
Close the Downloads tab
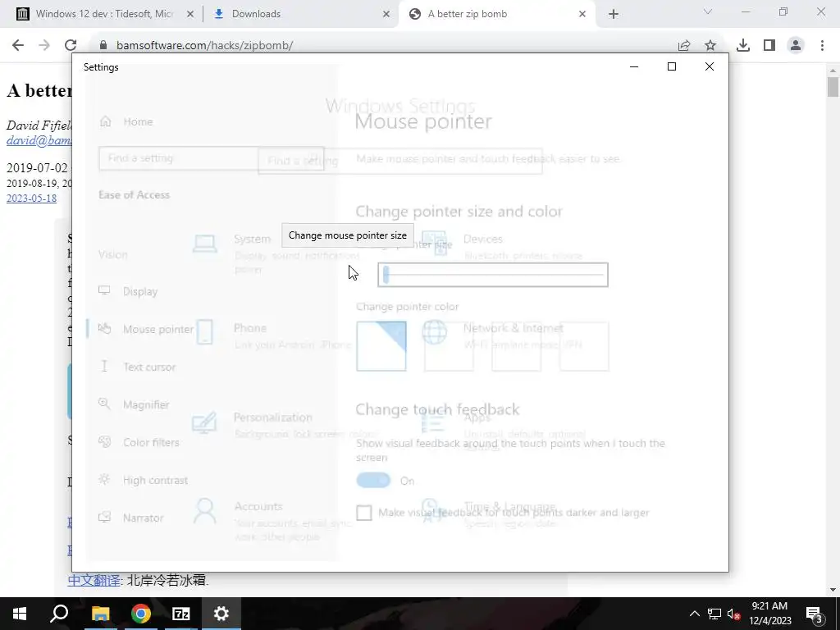(386, 15)
